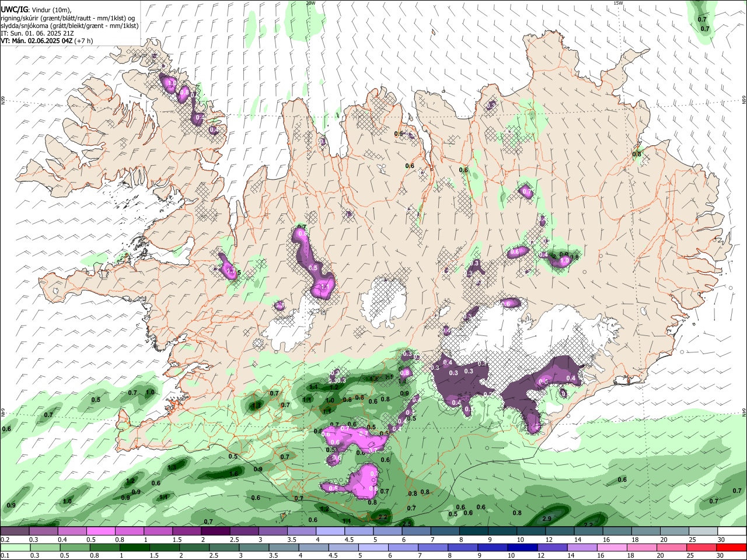Click the upper legend swatch for 12–14
This screenshot has height=560, width=747.
560,531
